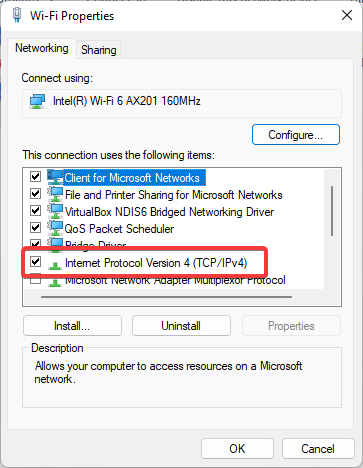
Task: Toggle the QoS Packet Scheduler checkbox
Action: pos(35,228)
